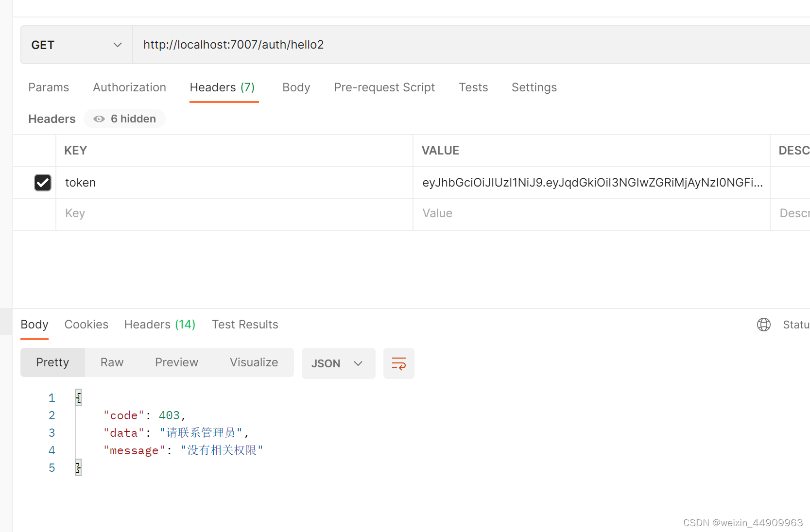This screenshot has width=810, height=532.
Task: Click the "data" line in the response
Action: point(176,433)
